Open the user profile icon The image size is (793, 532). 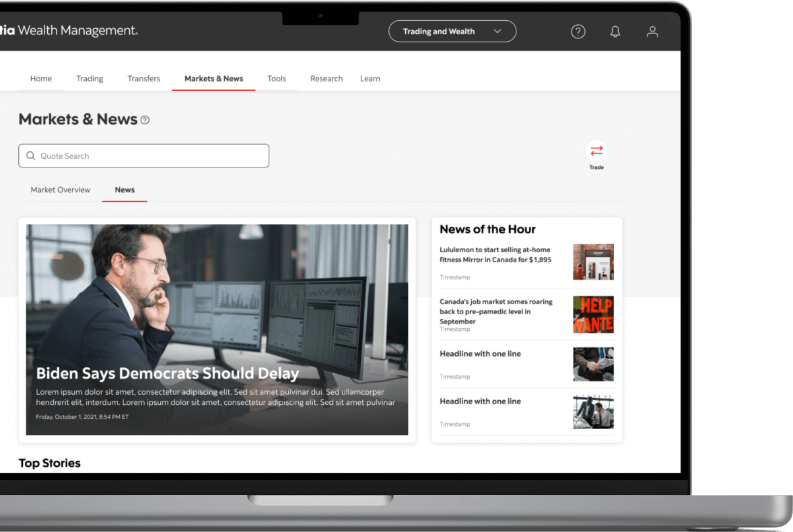652,32
